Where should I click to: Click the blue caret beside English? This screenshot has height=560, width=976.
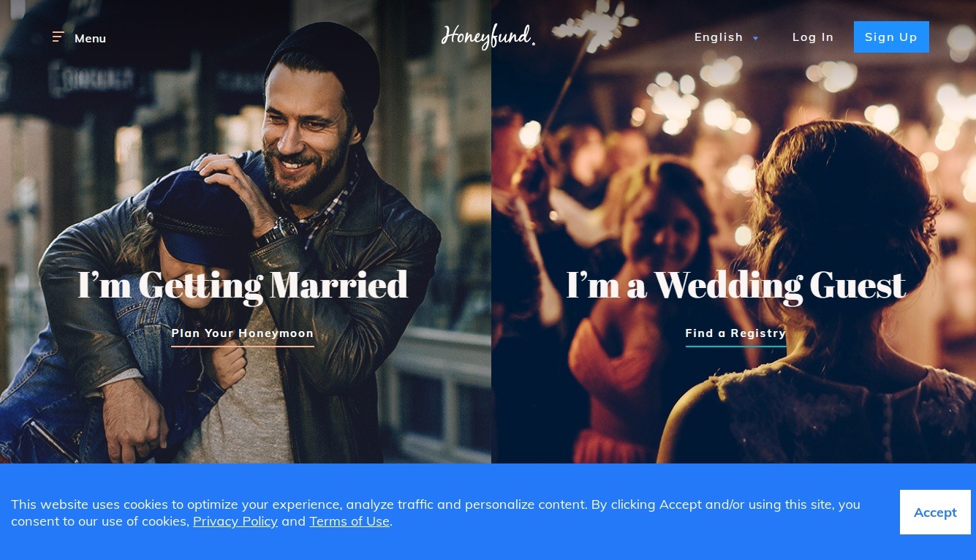755,38
